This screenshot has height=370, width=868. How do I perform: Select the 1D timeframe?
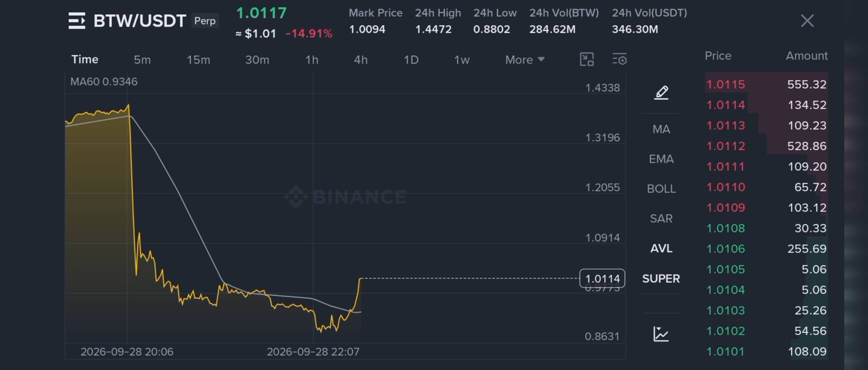click(411, 60)
